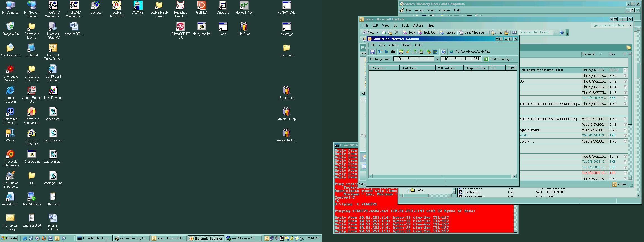Open the TightVNC Viewer desktop shortcut
Image resolution: width=644 pixels, height=242 pixels.
point(53,9)
